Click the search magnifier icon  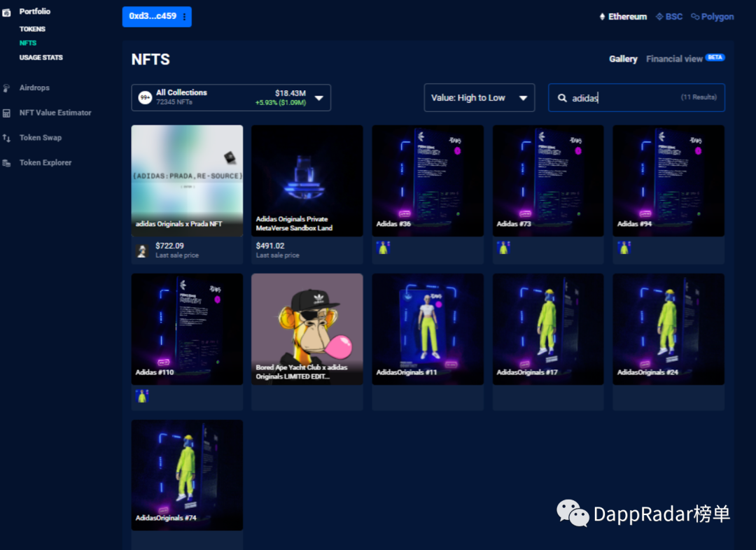tap(562, 98)
